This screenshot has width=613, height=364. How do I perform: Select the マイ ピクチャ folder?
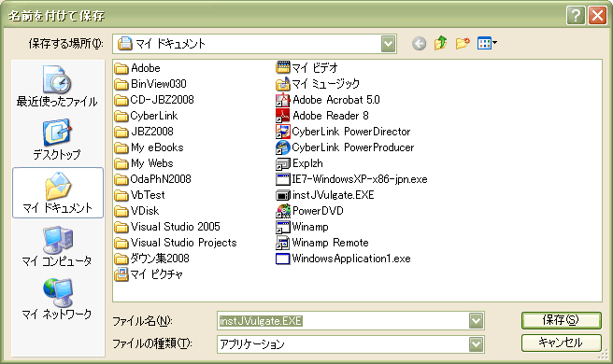point(149,274)
